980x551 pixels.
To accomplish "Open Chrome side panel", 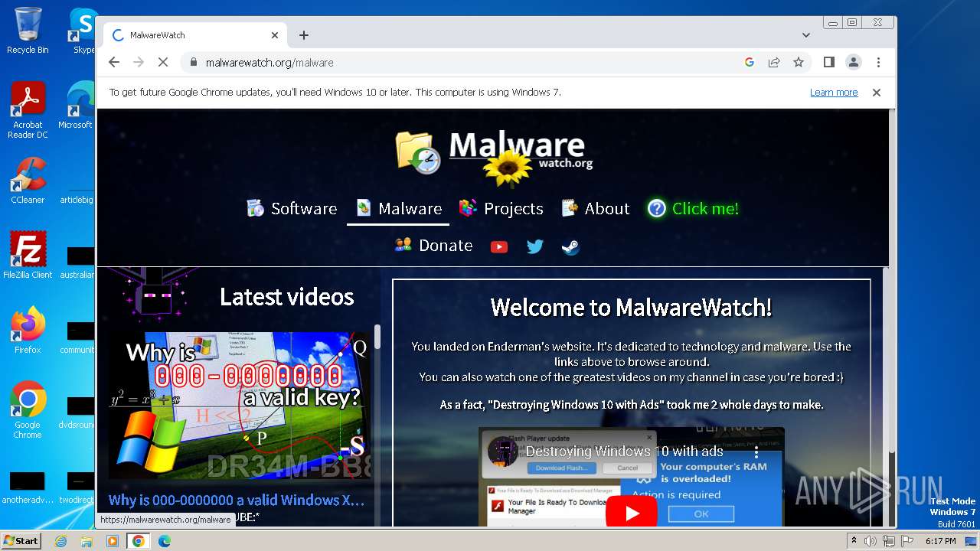I will [x=828, y=63].
